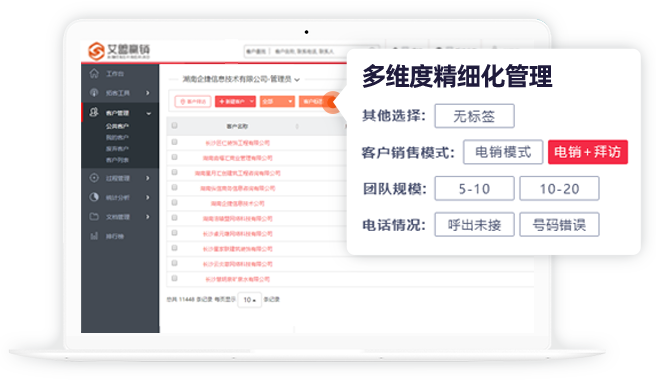
Task: Open the dropdown arrow on 新建客户 button
Action: click(251, 102)
